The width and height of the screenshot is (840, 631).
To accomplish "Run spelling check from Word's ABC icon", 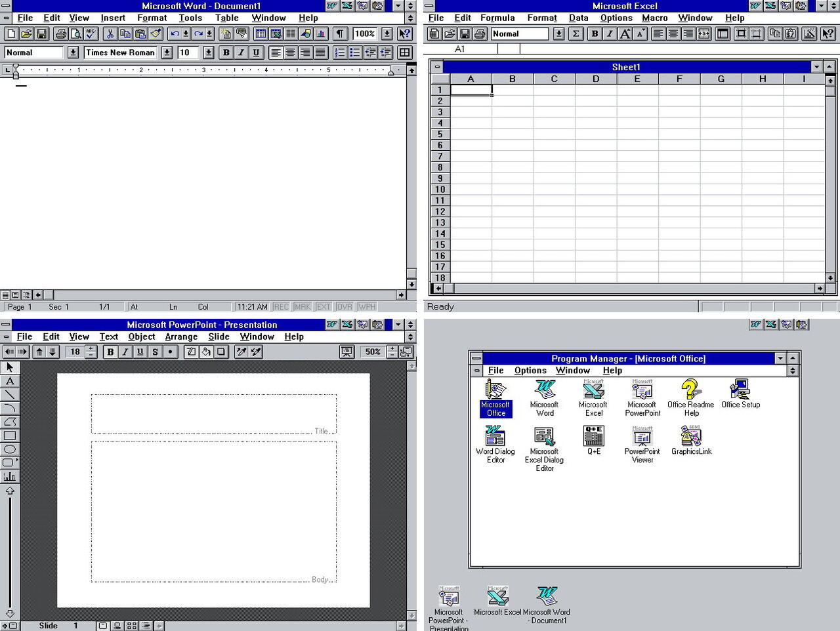I will [x=91, y=33].
